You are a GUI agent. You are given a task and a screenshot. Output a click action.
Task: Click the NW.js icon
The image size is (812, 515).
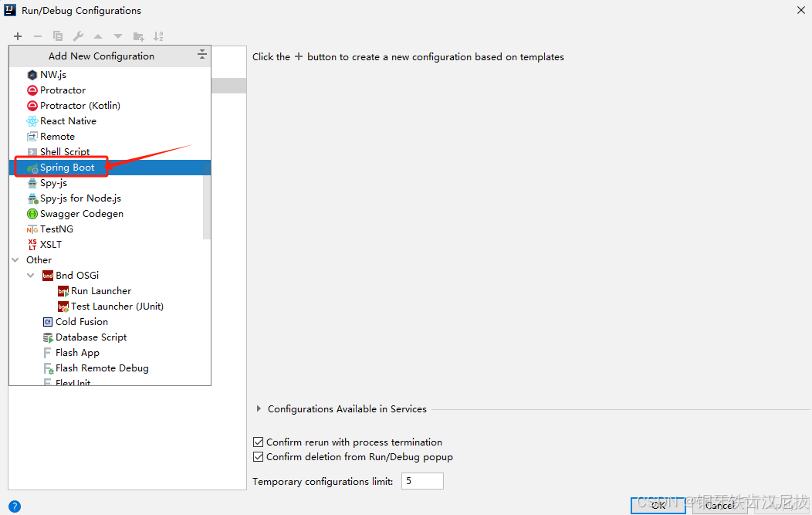[x=32, y=75]
